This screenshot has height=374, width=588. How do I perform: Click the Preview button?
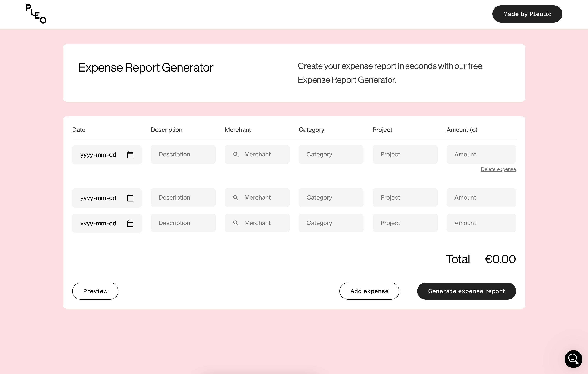[x=95, y=291]
